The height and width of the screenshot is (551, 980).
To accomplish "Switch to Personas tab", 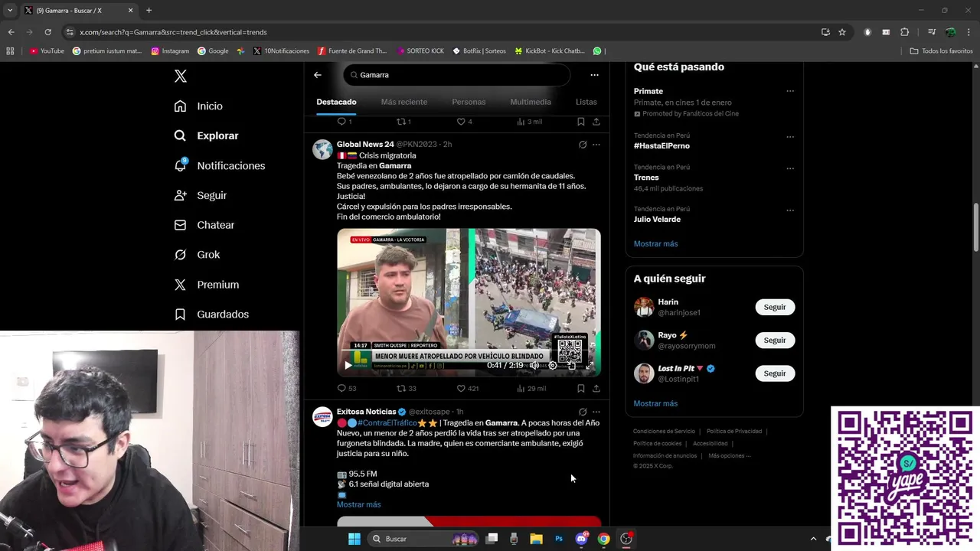I will (469, 102).
